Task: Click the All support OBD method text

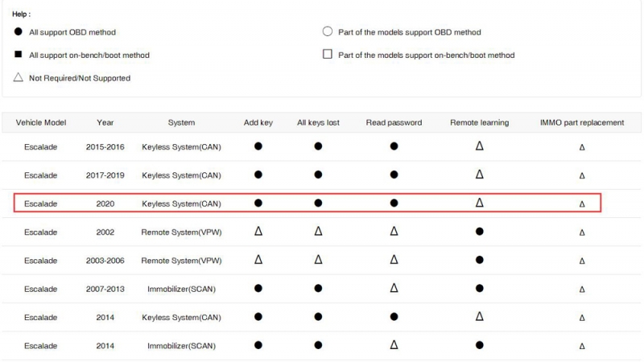Action: click(x=72, y=32)
